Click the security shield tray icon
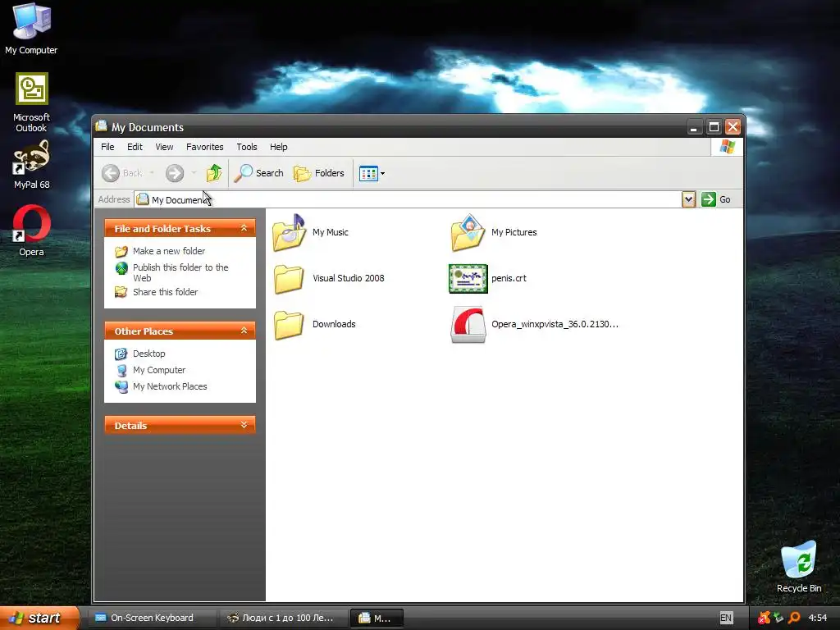The width and height of the screenshot is (840, 630). coord(765,618)
